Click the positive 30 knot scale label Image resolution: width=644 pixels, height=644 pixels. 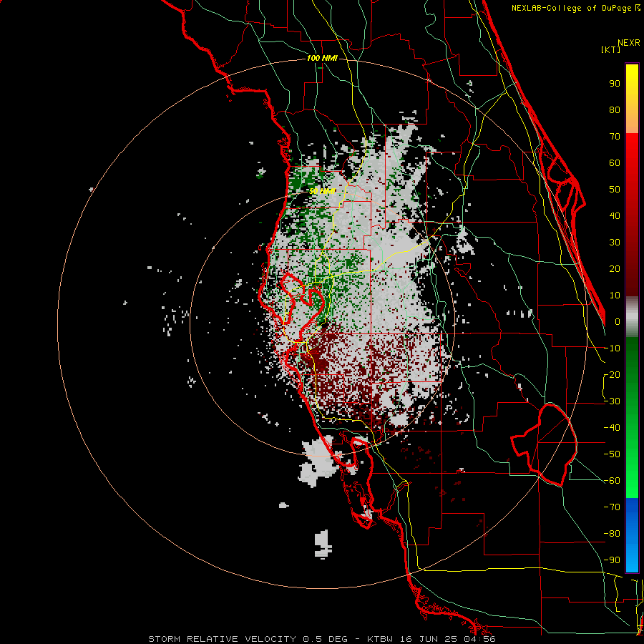click(x=615, y=243)
